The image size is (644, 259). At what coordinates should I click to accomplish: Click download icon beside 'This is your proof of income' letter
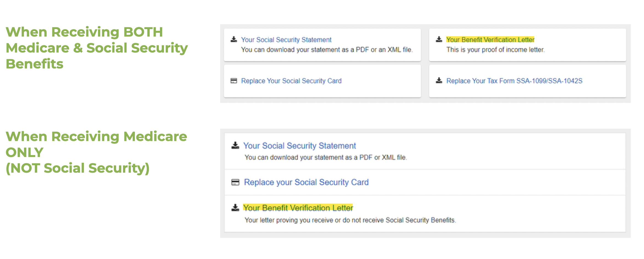(439, 39)
